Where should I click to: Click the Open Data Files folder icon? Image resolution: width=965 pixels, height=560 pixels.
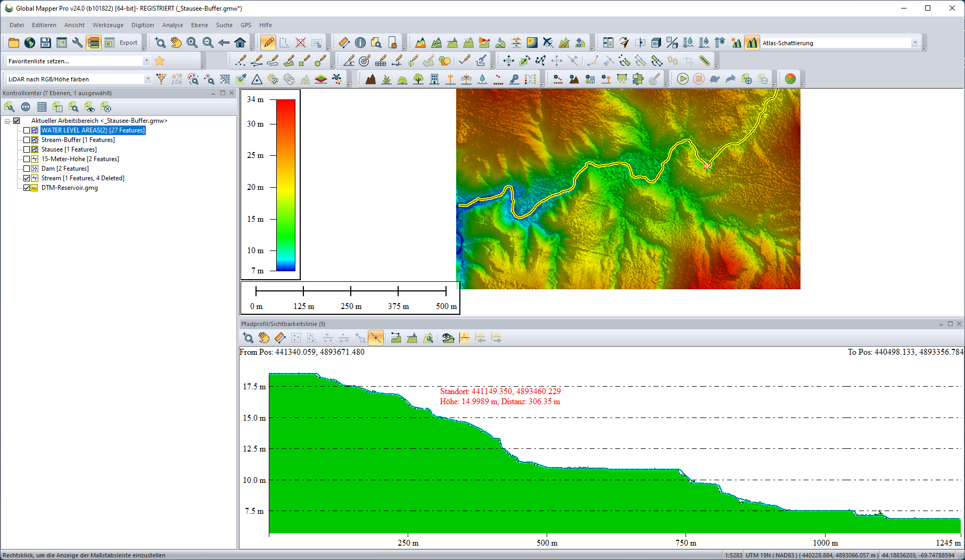click(x=14, y=43)
